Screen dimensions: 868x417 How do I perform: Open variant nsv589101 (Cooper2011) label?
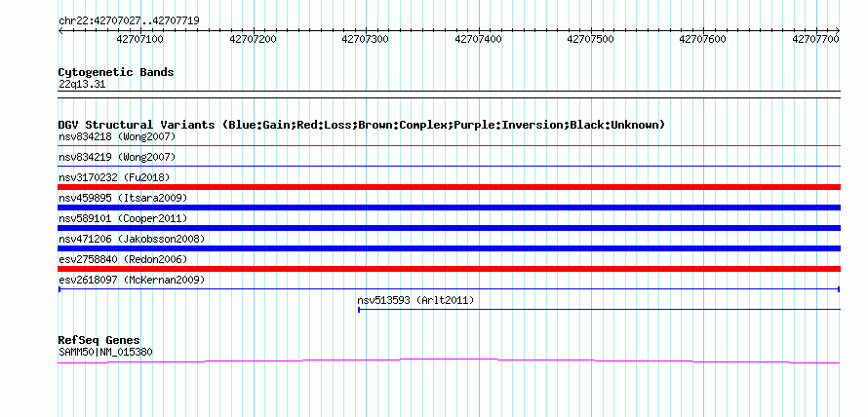tap(123, 218)
